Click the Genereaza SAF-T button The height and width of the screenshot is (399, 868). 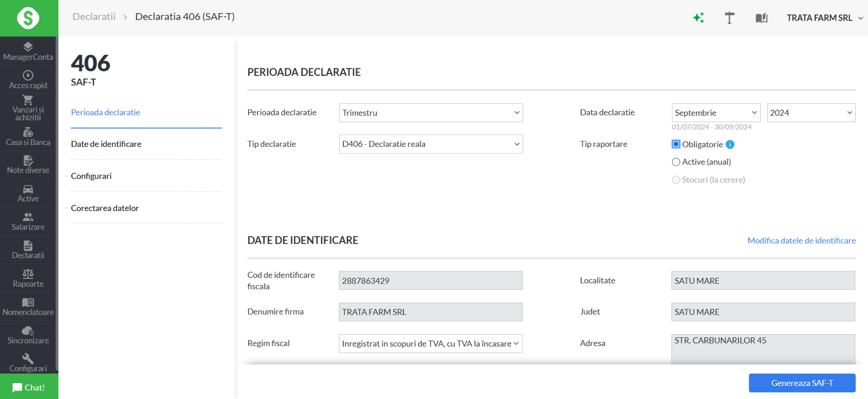click(802, 383)
